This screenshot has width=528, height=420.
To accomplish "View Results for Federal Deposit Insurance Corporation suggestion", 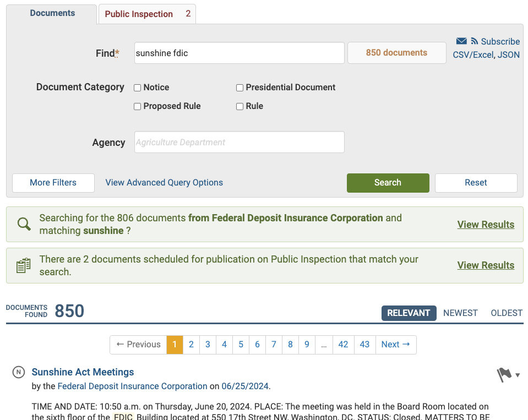I will 486,225.
